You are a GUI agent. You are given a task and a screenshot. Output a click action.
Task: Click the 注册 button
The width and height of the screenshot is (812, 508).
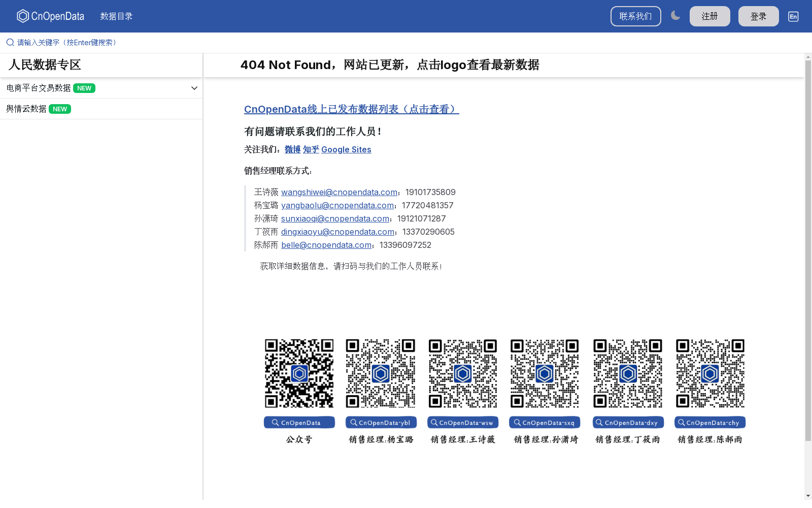709,16
